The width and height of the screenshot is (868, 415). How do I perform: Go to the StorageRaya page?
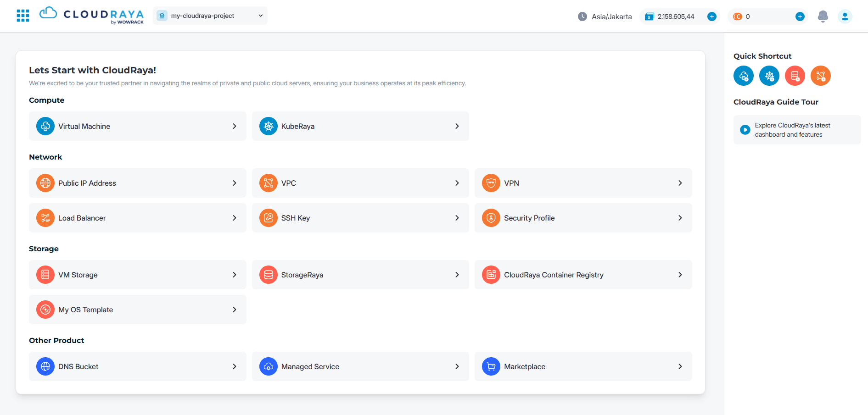[360, 275]
